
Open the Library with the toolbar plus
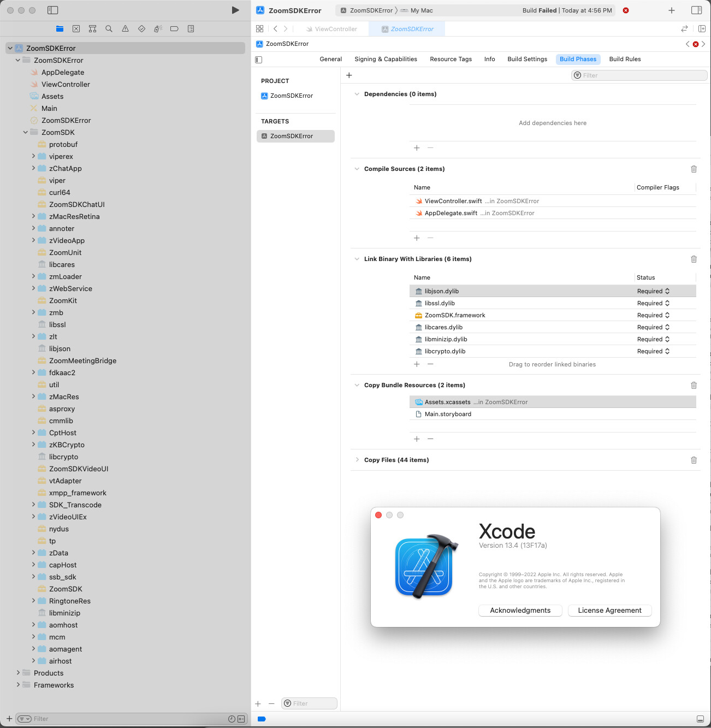tap(672, 10)
